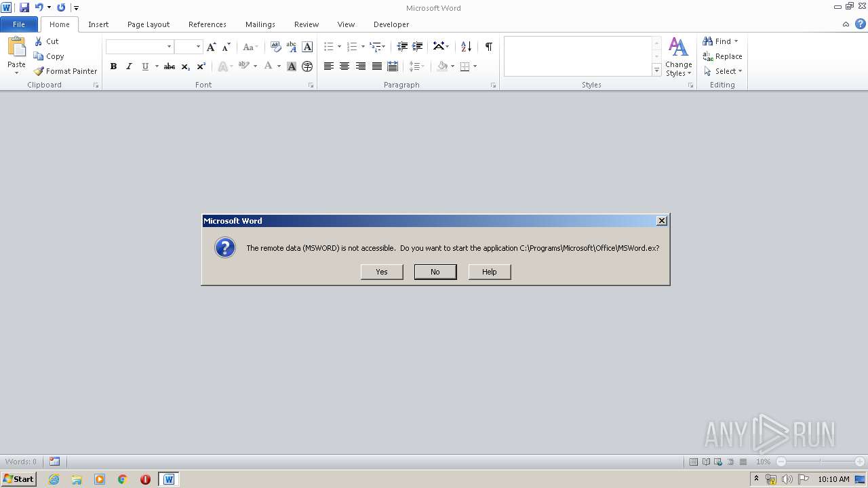Click Replace in Editing group
868x488 pixels.
coord(723,56)
